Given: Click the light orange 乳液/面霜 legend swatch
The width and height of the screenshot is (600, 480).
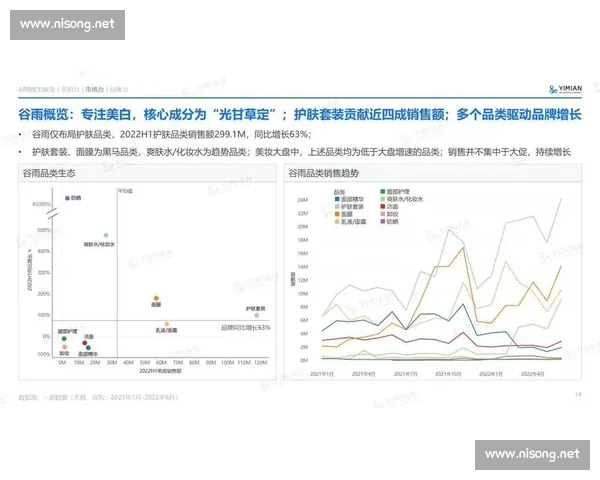Looking at the screenshot, I should (x=337, y=222).
